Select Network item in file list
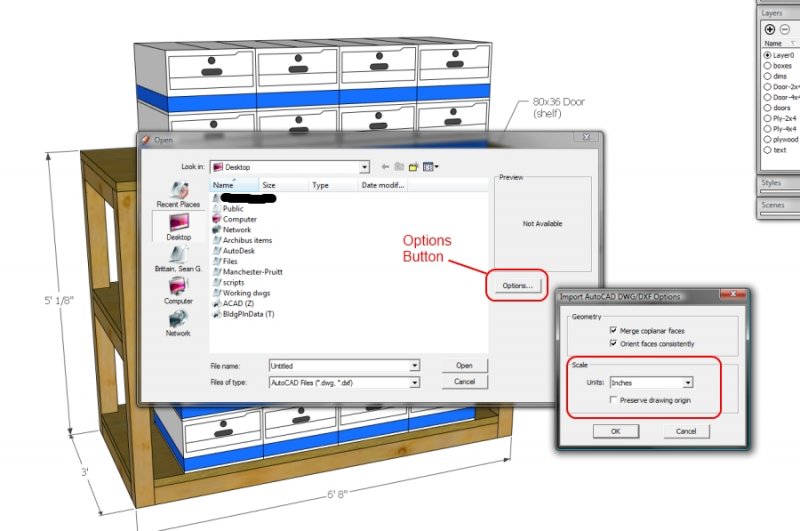Screen dimensions: 800x531 point(232,230)
